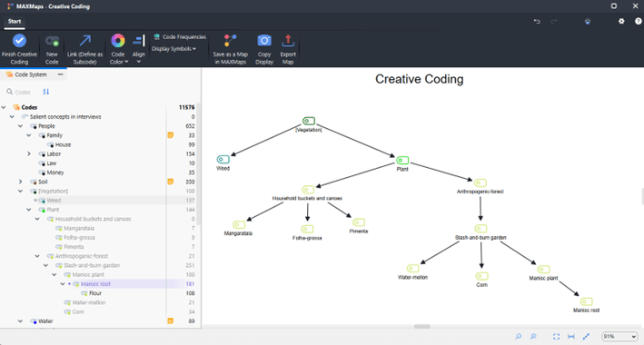Undo the last action
This screenshot has width=644, height=345.
[x=537, y=22]
